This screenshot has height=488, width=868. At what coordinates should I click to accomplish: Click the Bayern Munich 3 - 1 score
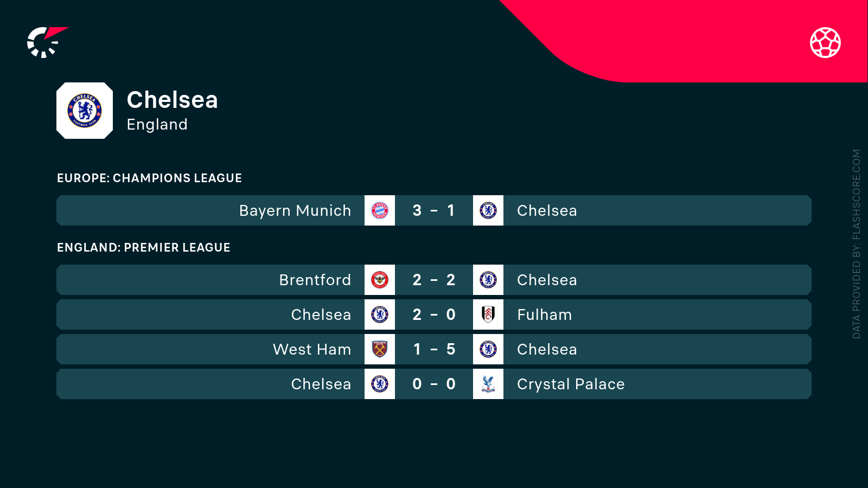pos(434,210)
